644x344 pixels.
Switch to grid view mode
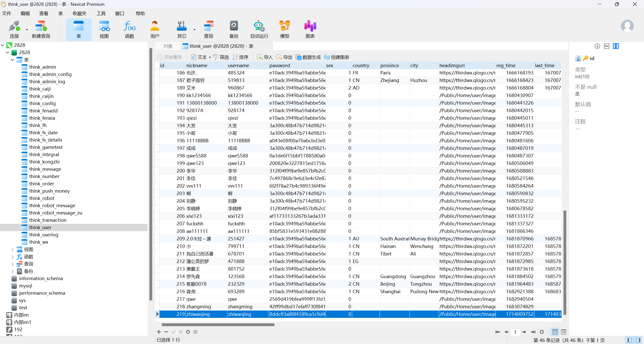coord(555,332)
